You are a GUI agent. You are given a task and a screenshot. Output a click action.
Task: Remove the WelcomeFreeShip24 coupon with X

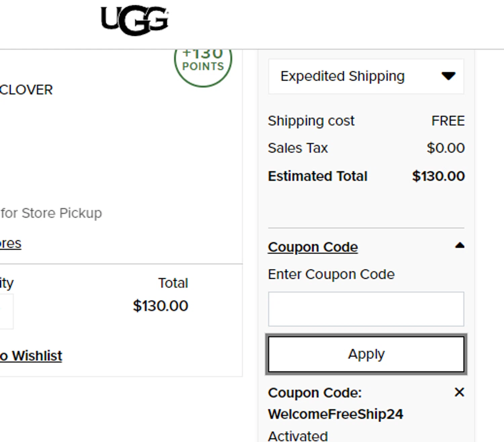pos(459,392)
